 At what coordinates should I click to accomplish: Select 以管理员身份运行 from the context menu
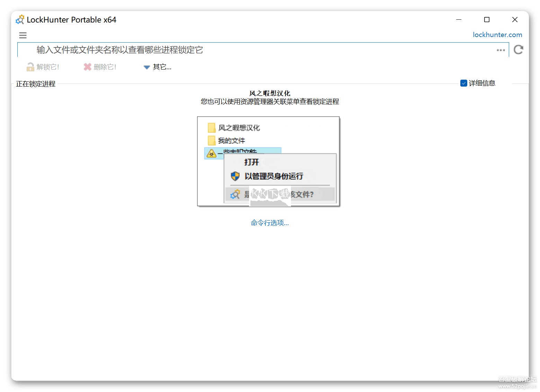click(274, 176)
